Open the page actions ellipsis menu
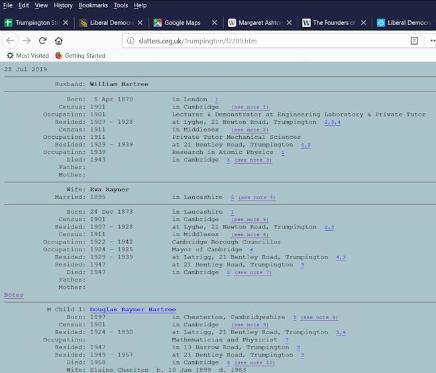This screenshot has width=436, height=373. (x=433, y=41)
